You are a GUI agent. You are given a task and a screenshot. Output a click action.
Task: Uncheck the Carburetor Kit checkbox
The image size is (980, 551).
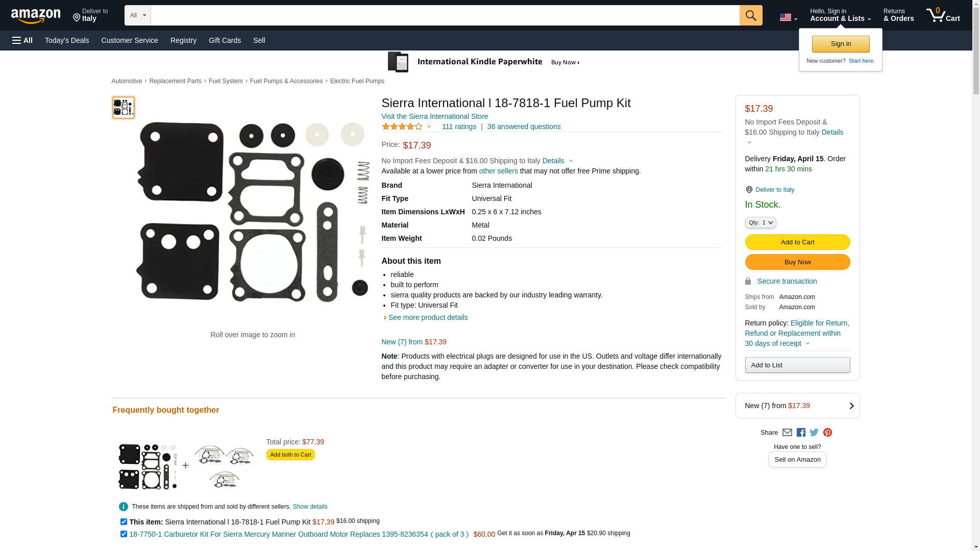124,534
